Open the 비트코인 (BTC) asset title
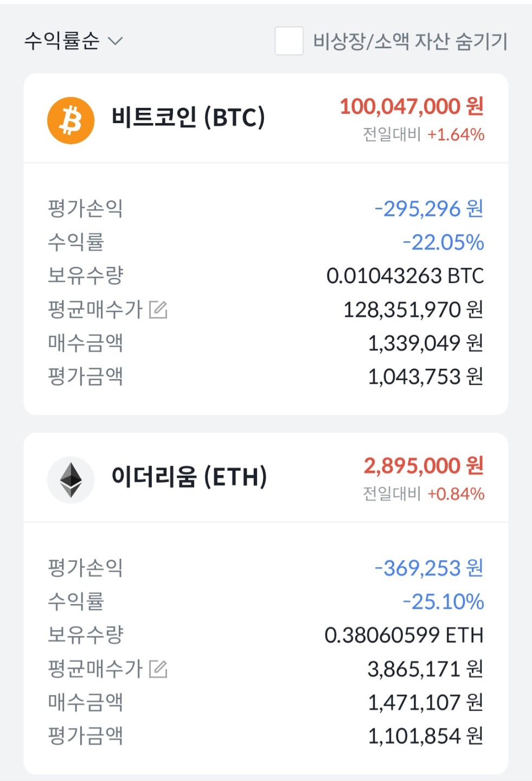532x781 pixels. [188, 118]
